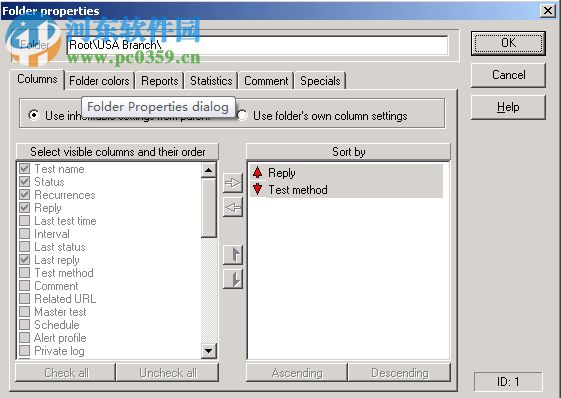Click the Sort by header
Image resolution: width=561 pixels, height=398 pixels.
(348, 152)
